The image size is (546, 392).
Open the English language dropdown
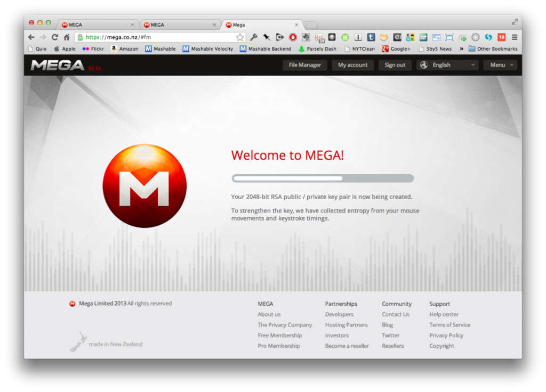447,65
